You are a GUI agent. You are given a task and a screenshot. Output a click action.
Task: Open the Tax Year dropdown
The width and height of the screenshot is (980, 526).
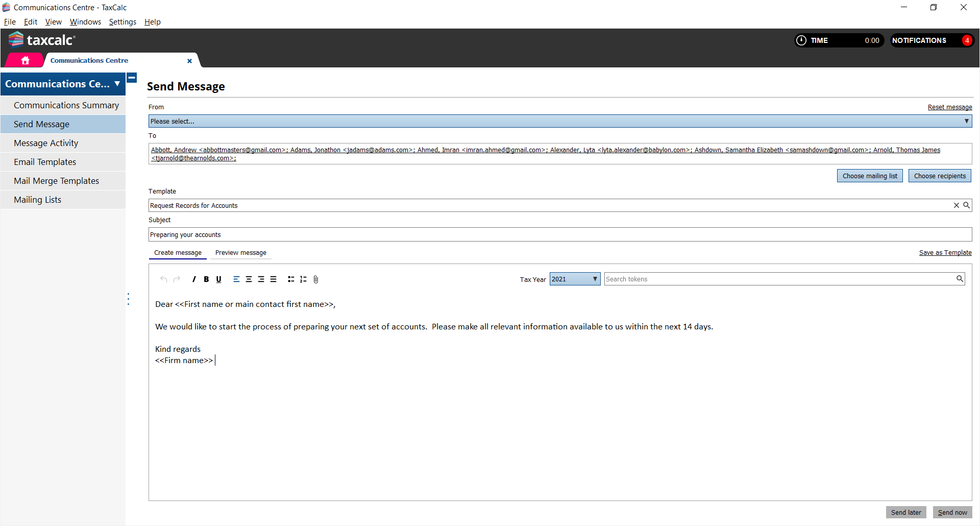(x=575, y=279)
